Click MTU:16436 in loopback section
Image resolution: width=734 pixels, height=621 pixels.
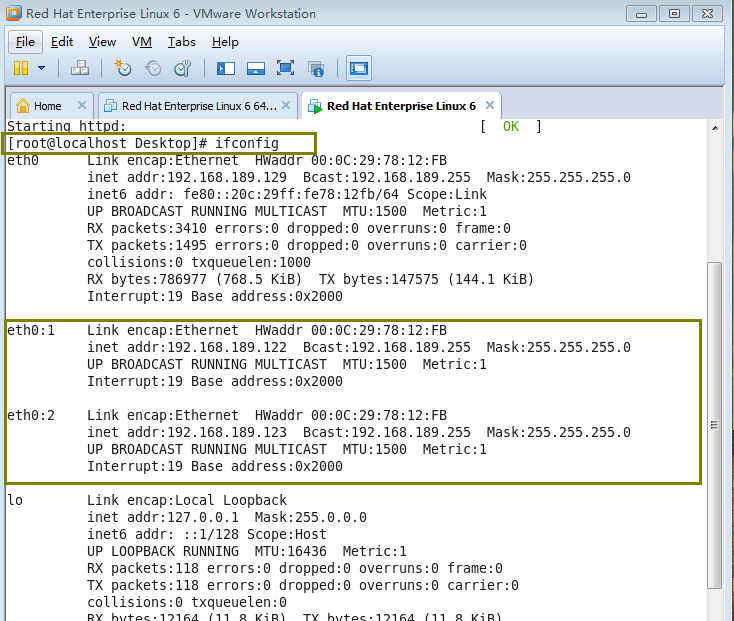point(291,551)
